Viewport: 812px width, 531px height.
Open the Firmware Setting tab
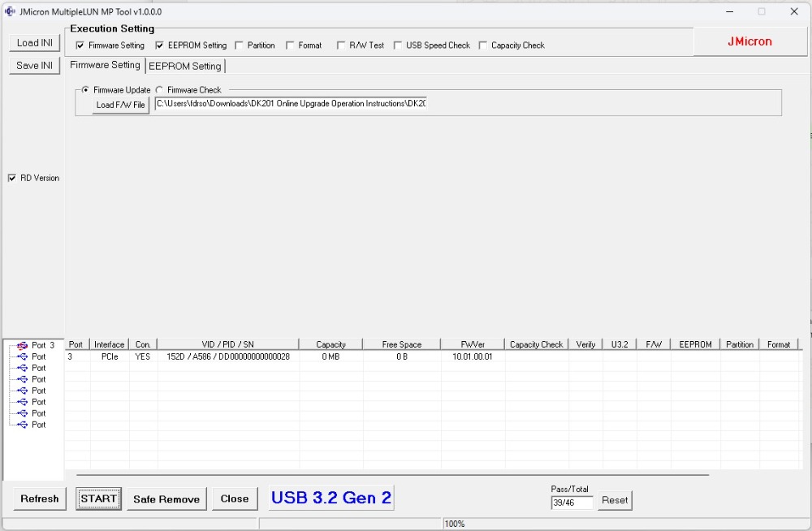105,65
